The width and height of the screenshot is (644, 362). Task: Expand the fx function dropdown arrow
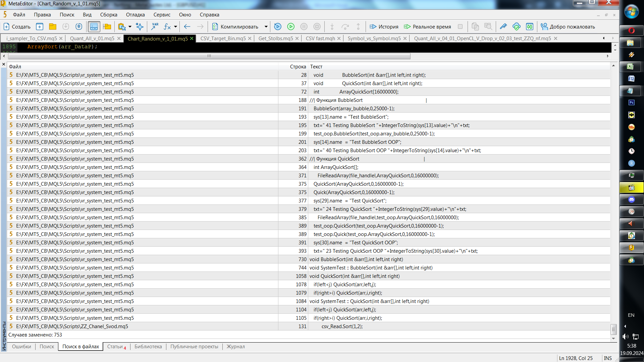point(175,27)
